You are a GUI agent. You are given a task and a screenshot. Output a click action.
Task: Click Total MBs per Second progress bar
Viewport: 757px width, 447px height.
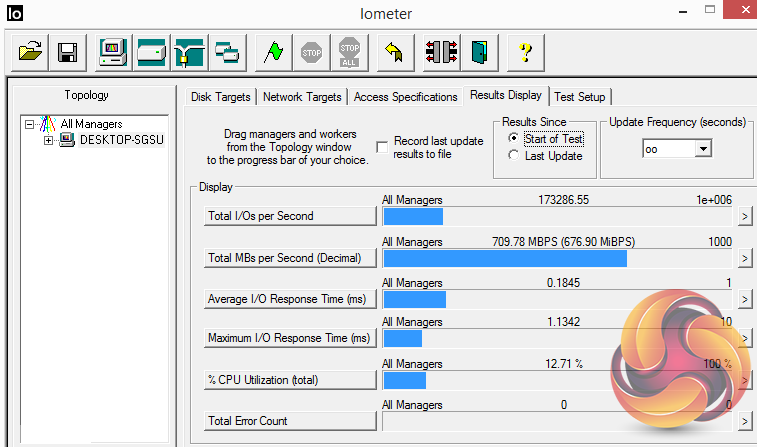point(558,259)
